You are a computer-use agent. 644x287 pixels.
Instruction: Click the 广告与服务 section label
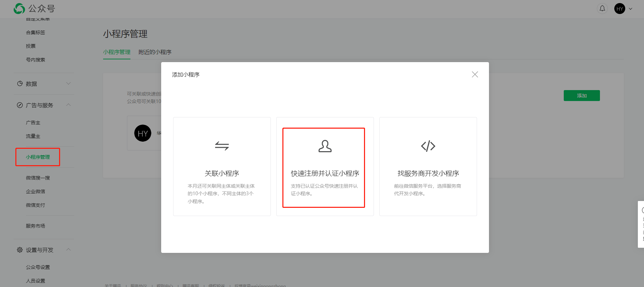(x=40, y=105)
